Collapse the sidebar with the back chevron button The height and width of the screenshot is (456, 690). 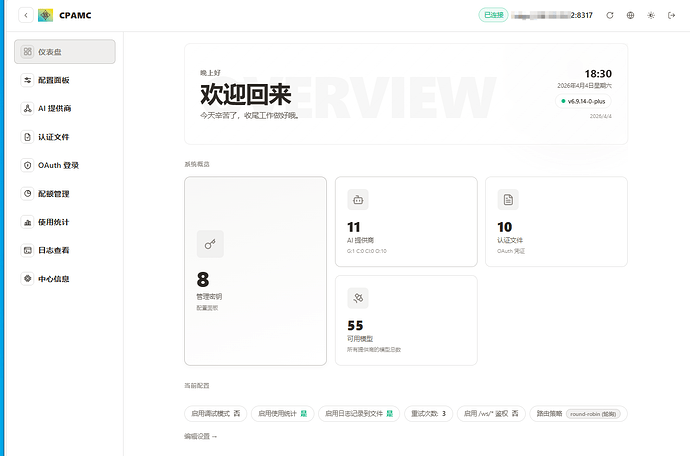(x=26, y=15)
